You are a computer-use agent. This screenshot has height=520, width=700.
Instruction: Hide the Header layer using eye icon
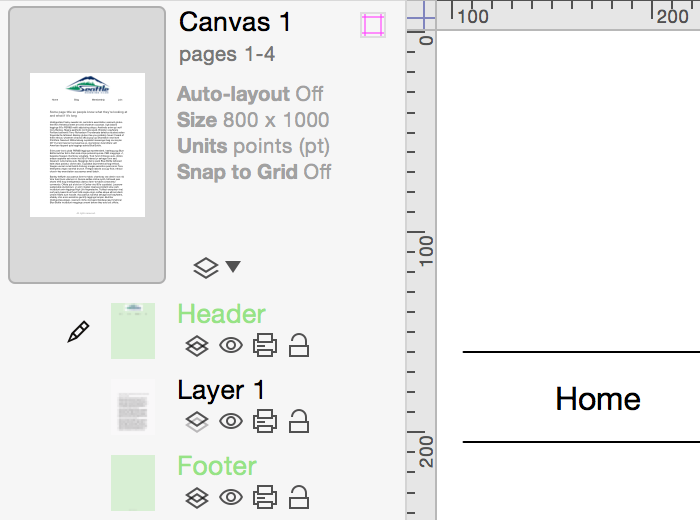(x=231, y=345)
